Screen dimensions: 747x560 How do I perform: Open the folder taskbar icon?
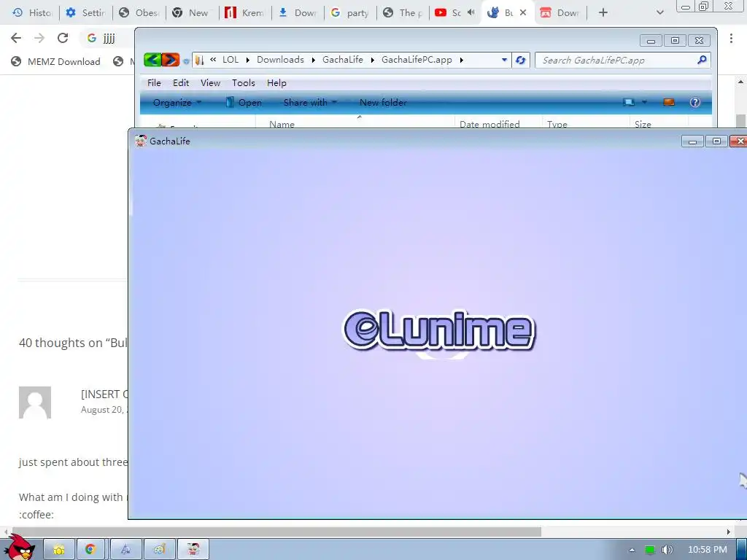pyautogui.click(x=59, y=550)
